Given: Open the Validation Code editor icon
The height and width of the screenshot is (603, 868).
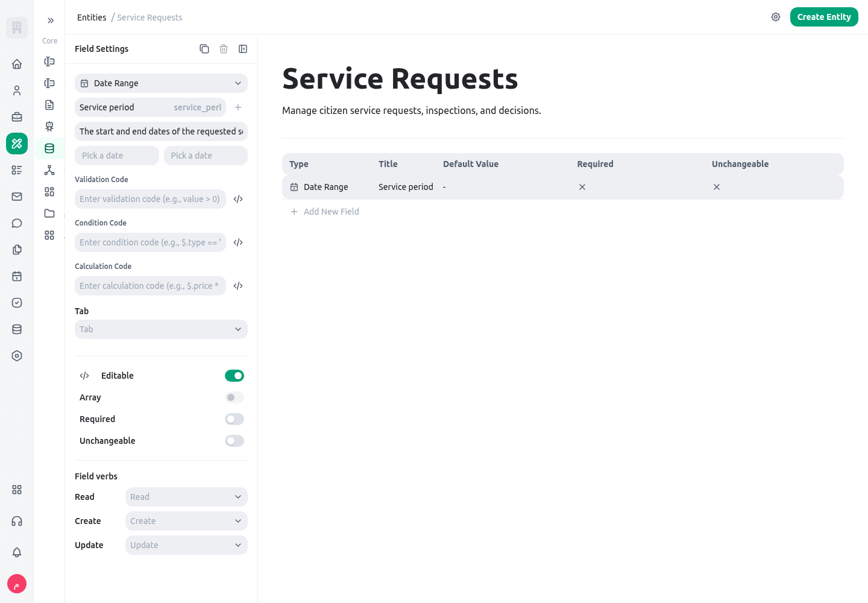Looking at the screenshot, I should point(238,199).
